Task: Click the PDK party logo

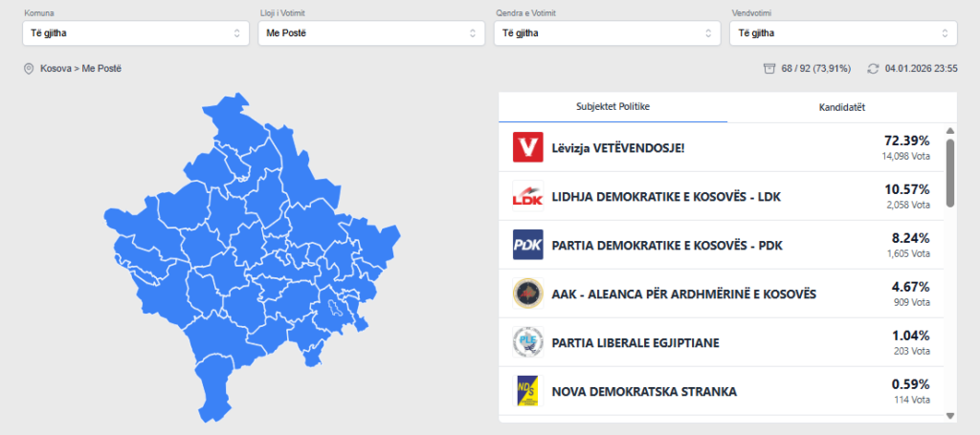Action: point(528,245)
